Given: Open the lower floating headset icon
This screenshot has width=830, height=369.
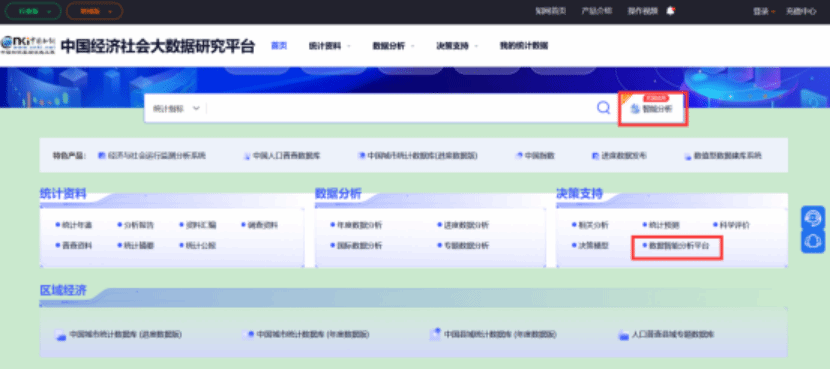Looking at the screenshot, I should (x=813, y=241).
